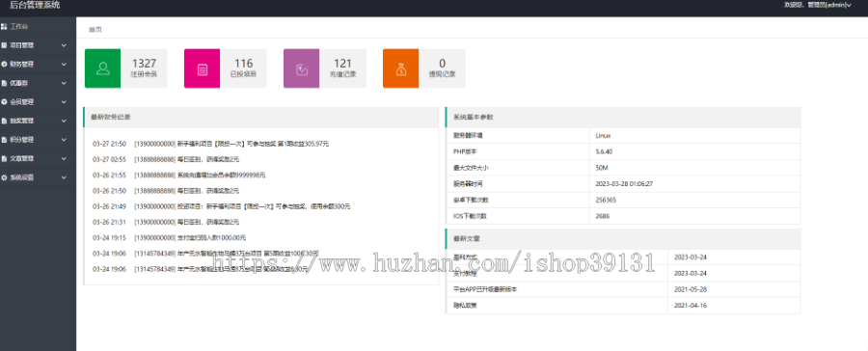Screen dimensions: 868x351
Task: Open the second 2023-03-24 article row
Action: (623, 273)
